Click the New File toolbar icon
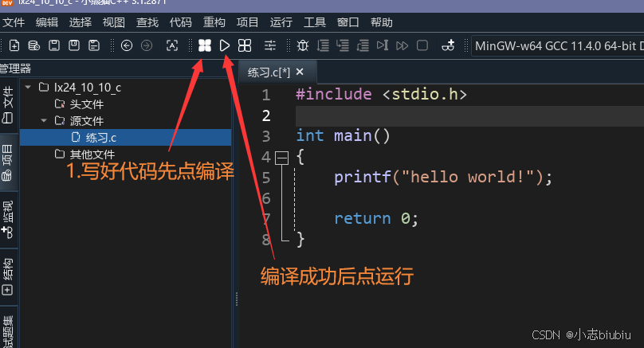The image size is (644, 348). [x=14, y=45]
